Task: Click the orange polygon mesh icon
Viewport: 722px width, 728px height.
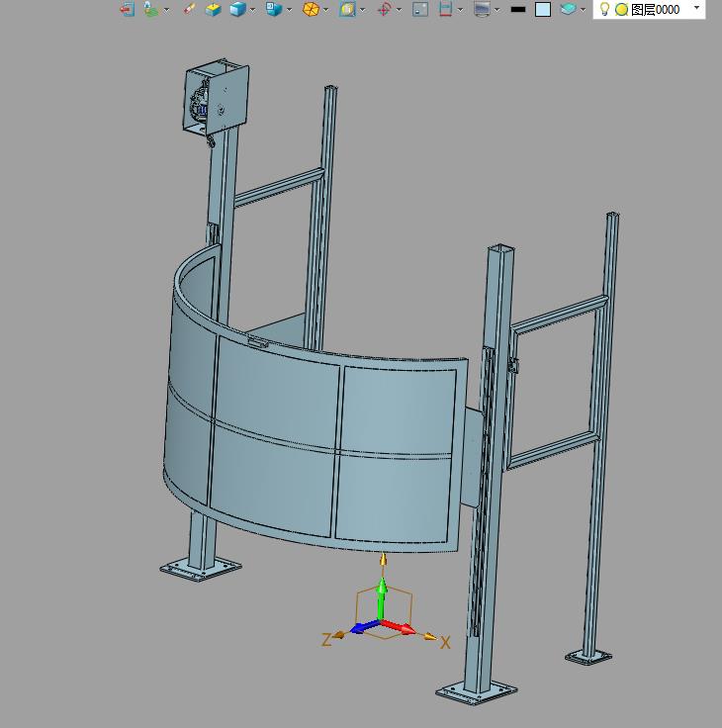Action: tap(311, 9)
